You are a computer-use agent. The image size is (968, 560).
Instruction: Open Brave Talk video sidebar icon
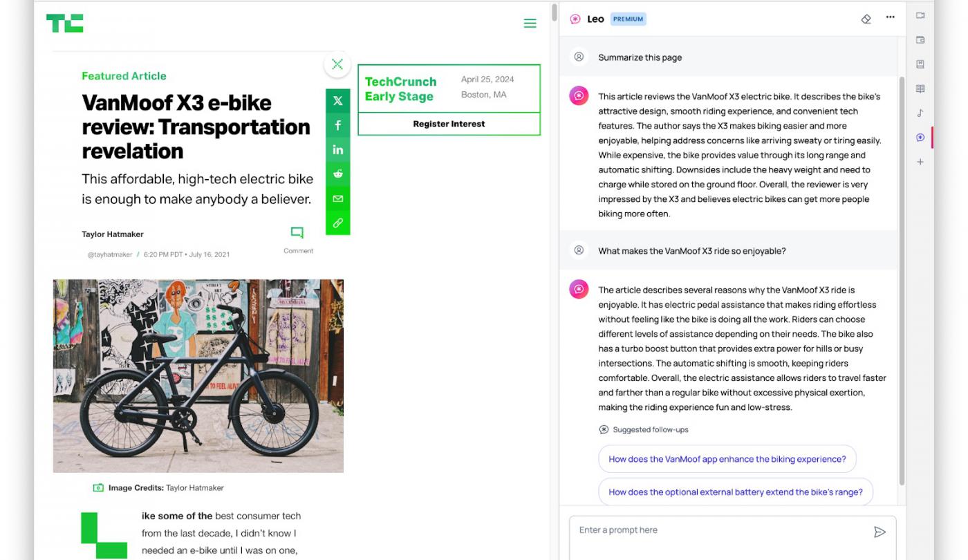click(920, 15)
